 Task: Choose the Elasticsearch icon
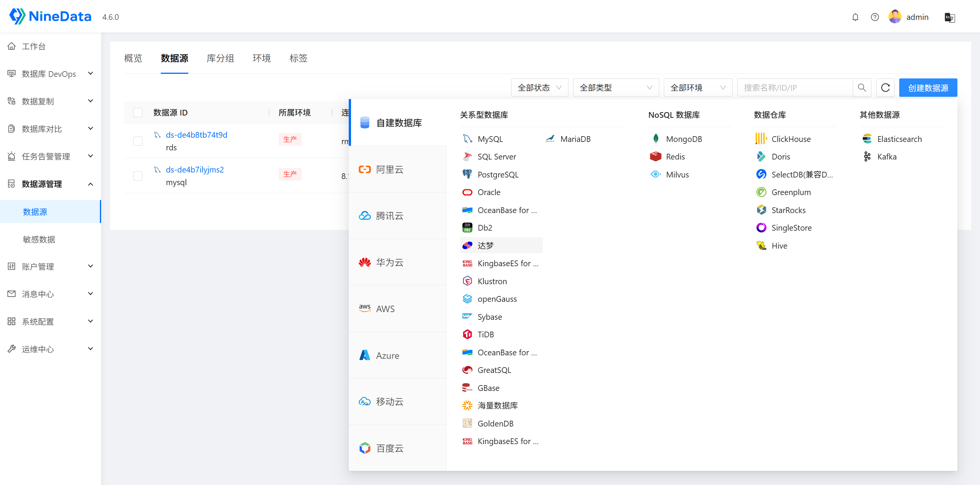click(867, 139)
